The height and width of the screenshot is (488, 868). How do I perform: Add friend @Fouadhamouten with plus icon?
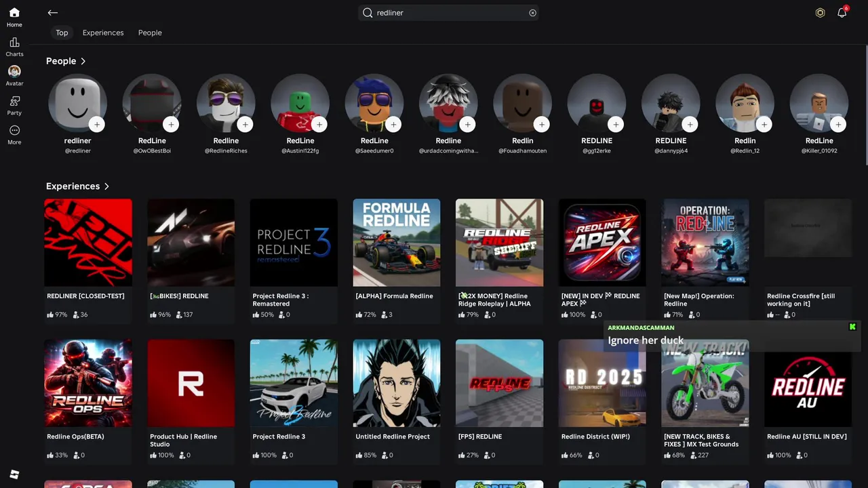(541, 125)
